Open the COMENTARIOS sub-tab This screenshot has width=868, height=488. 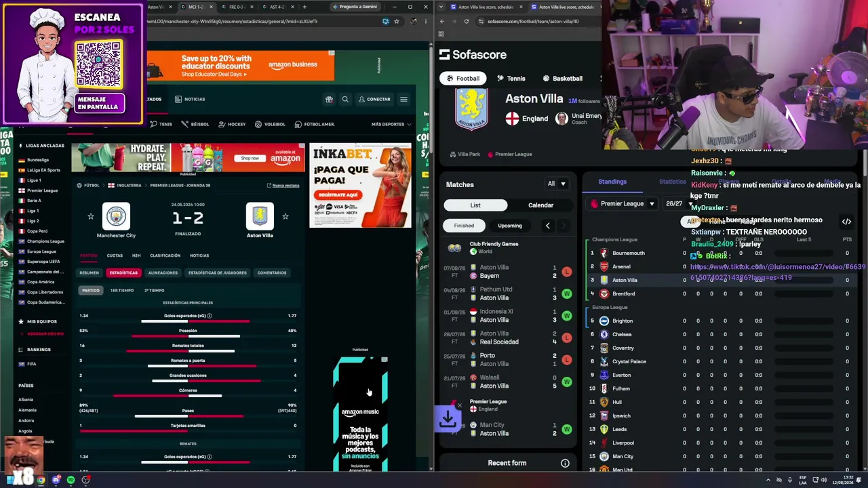(272, 272)
